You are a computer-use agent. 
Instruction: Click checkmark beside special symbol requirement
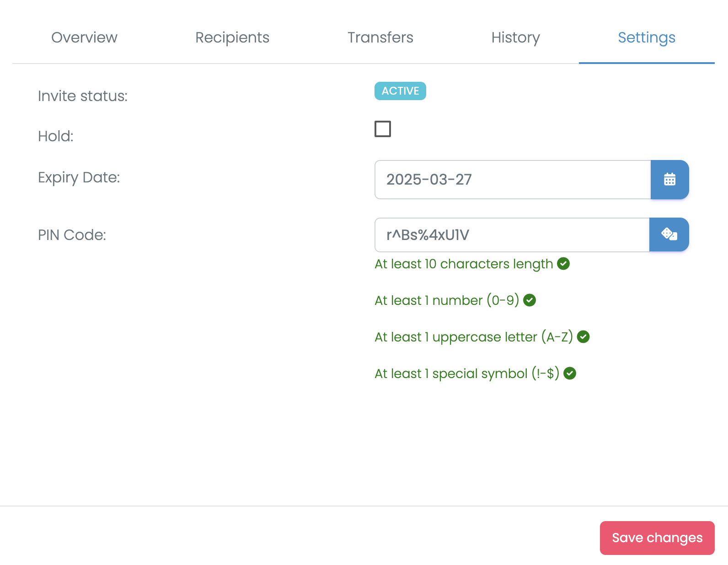coord(570,373)
